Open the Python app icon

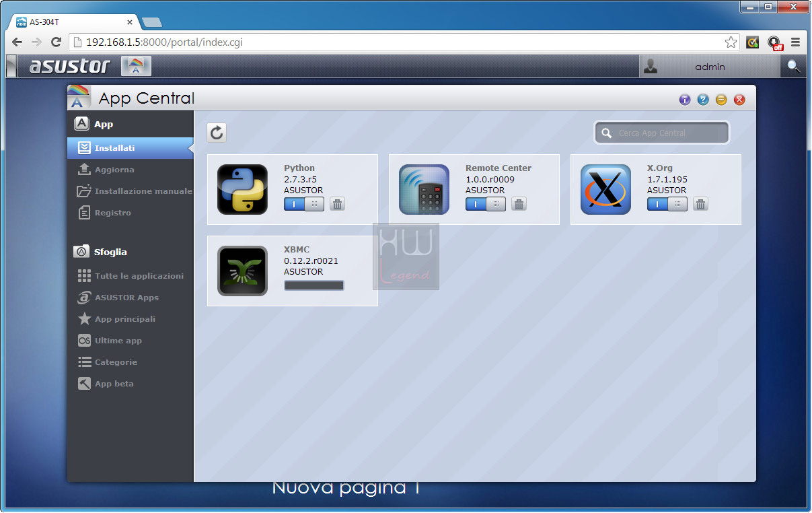tap(242, 189)
